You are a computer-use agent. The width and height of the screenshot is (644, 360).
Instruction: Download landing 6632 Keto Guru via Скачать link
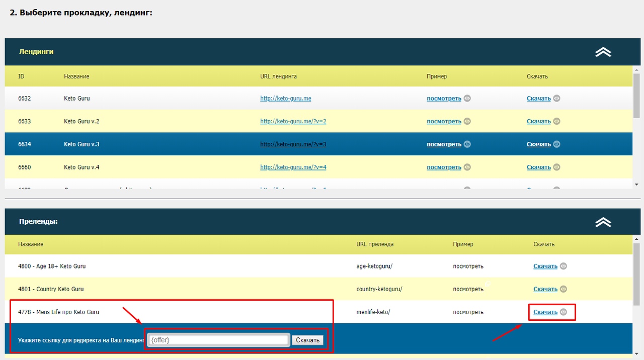point(539,99)
